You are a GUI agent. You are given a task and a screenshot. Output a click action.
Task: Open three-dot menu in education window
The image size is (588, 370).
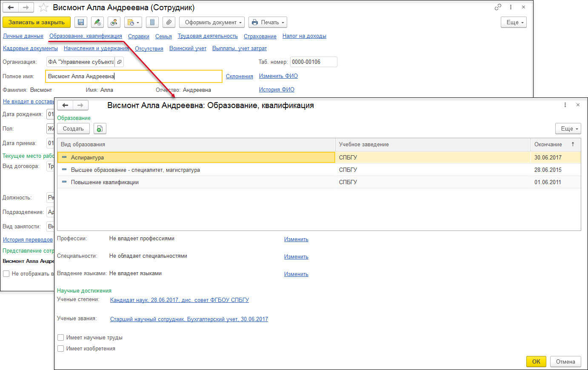(x=565, y=105)
